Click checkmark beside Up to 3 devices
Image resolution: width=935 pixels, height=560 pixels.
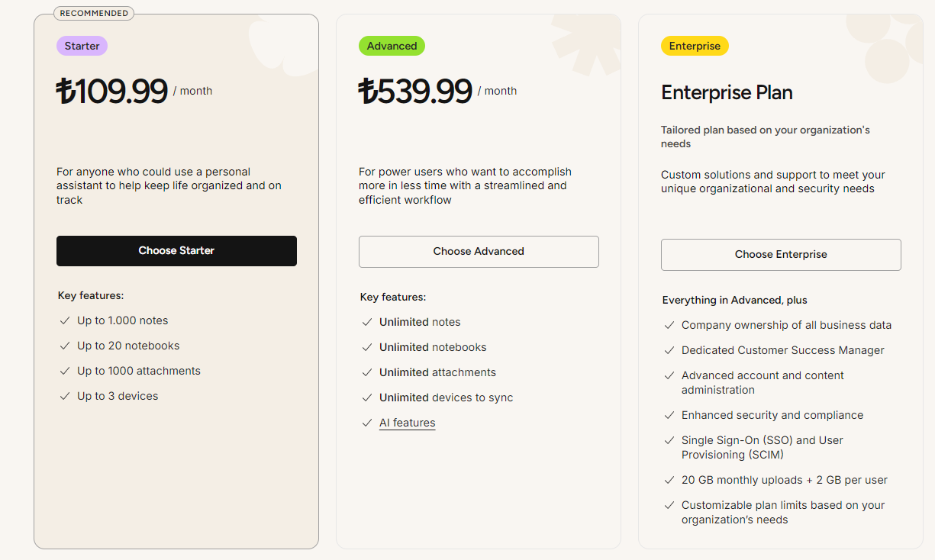65,397
